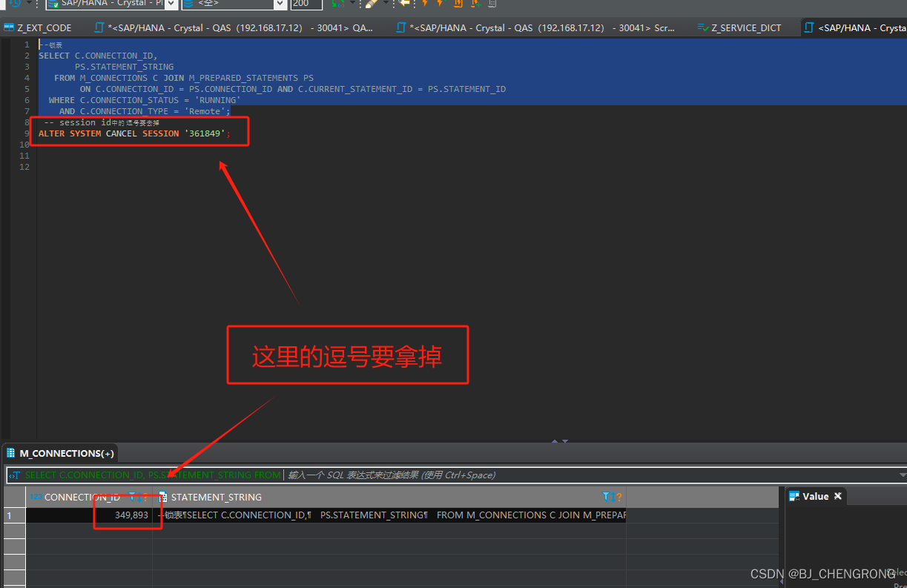Screen dimensions: 907x588
Task: Open filter history dropdown arrow at right
Action: click(902, 475)
